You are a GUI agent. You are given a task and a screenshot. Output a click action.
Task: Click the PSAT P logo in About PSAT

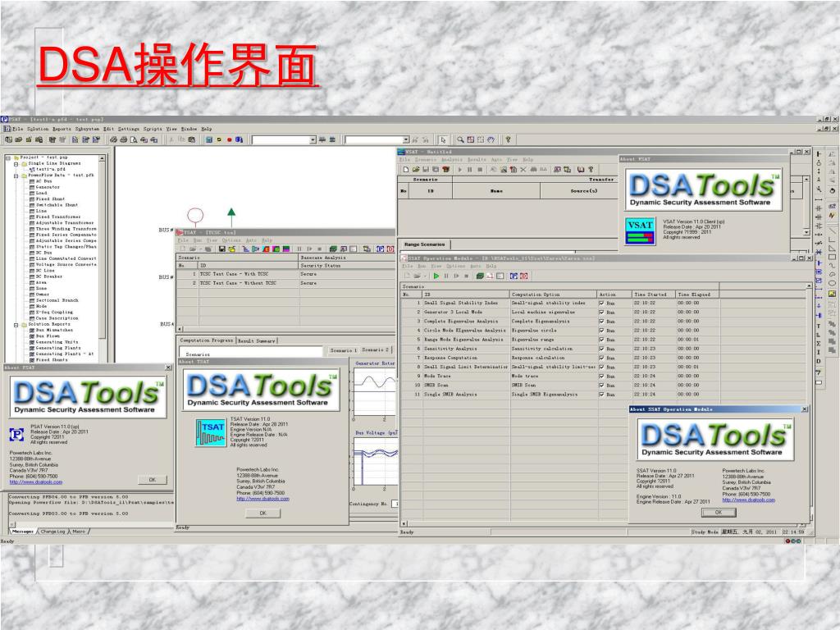[16, 435]
